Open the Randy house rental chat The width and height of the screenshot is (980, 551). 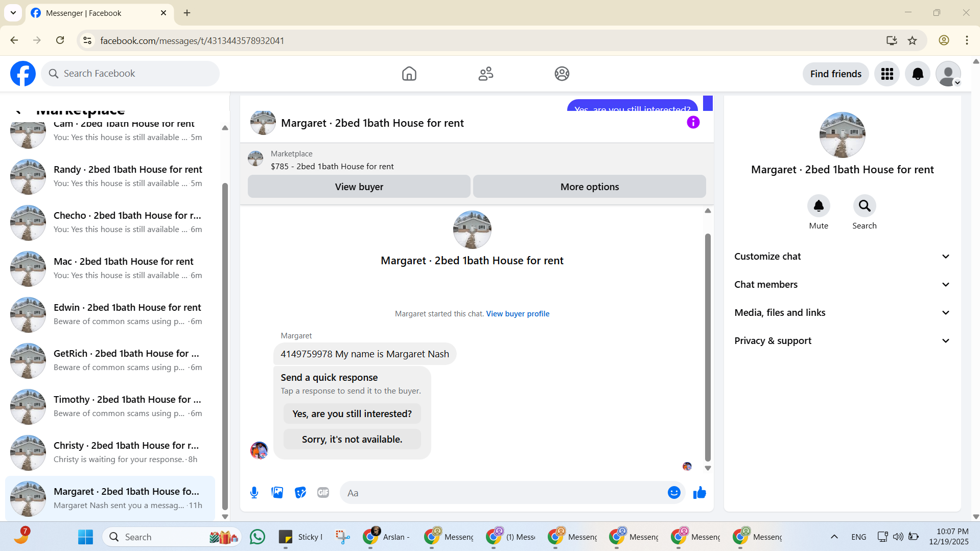pos(110,176)
